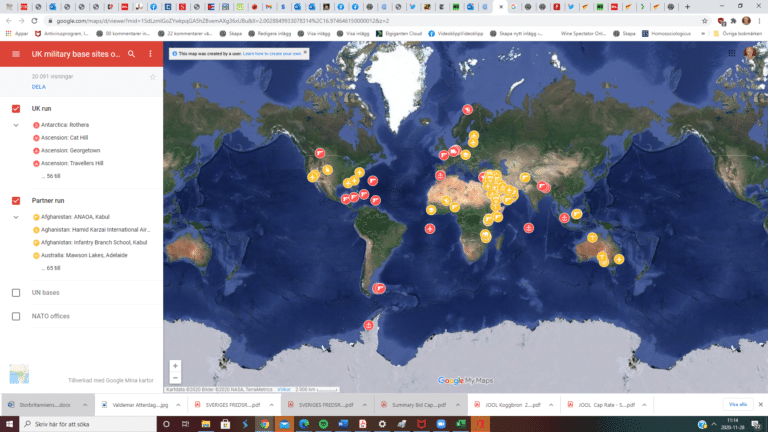Open the Google account avatar on map
This screenshot has height=432, width=768.
click(x=750, y=53)
